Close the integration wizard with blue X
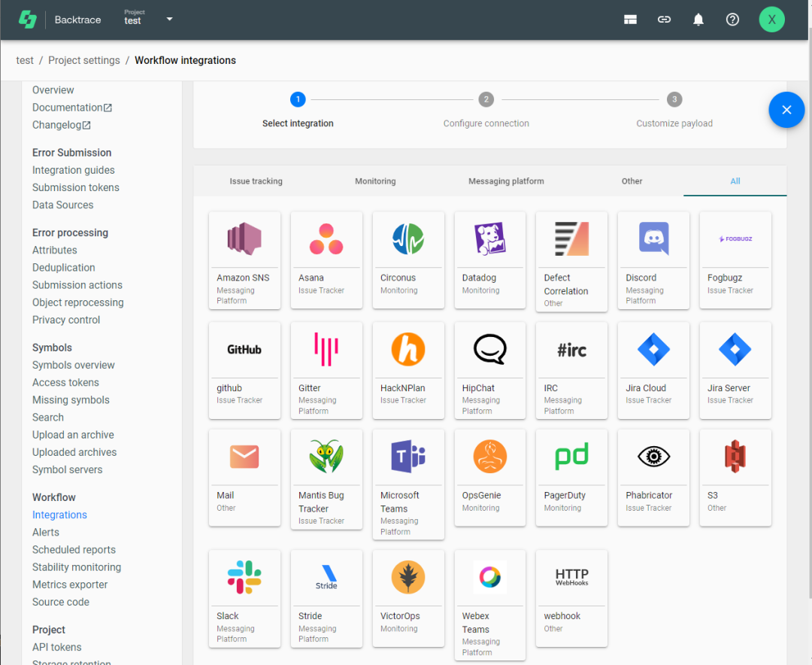The image size is (812, 665). point(786,110)
